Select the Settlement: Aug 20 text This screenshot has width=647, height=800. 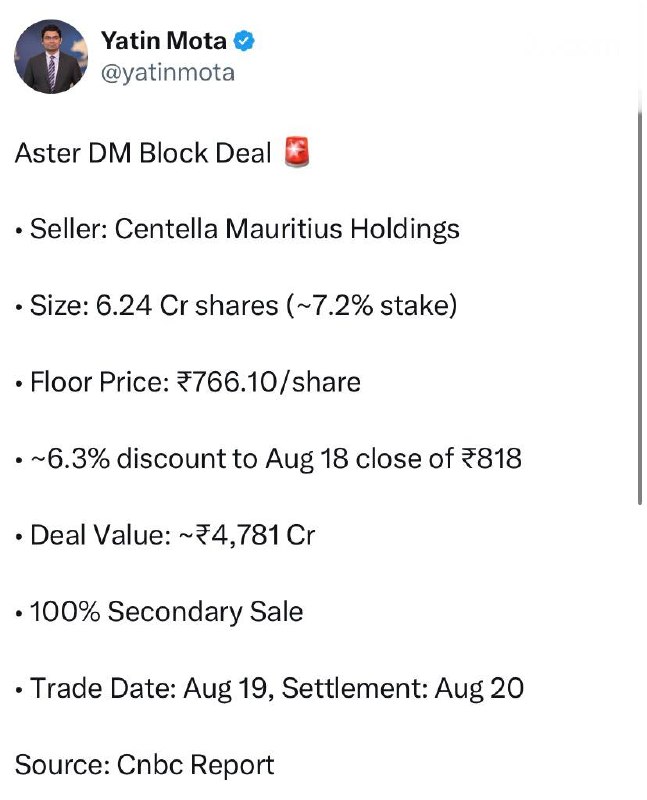click(403, 688)
